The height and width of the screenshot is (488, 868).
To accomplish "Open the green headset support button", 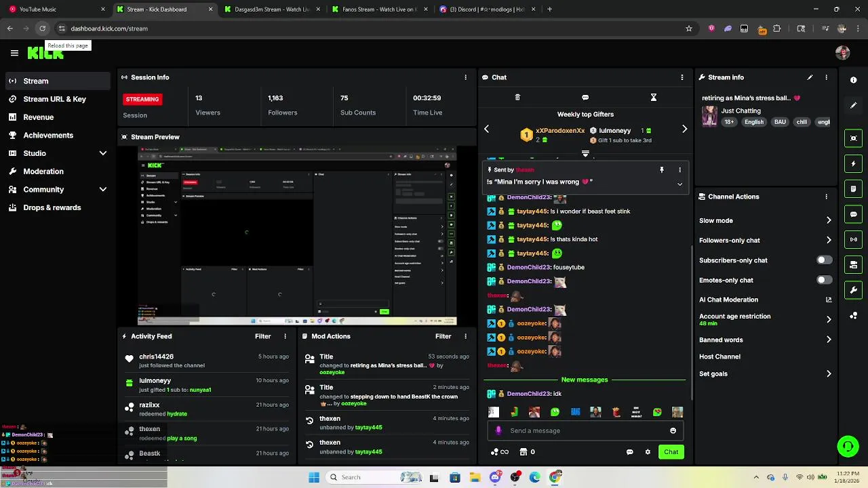I will pos(848,446).
